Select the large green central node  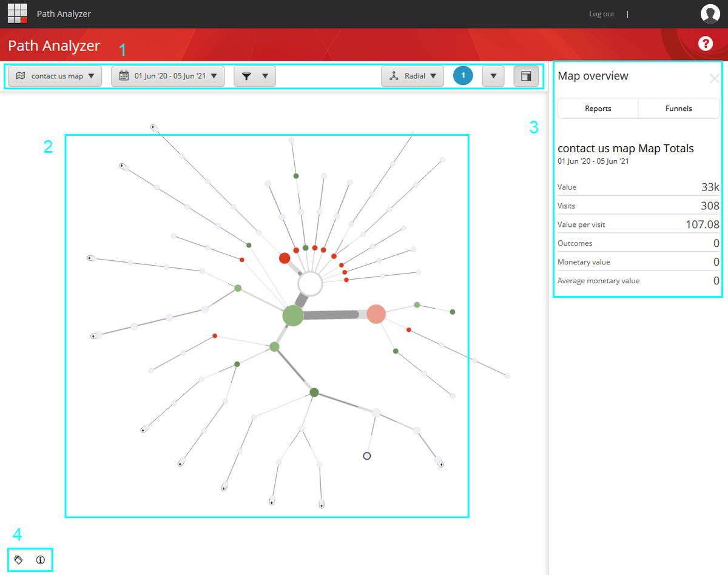293,315
